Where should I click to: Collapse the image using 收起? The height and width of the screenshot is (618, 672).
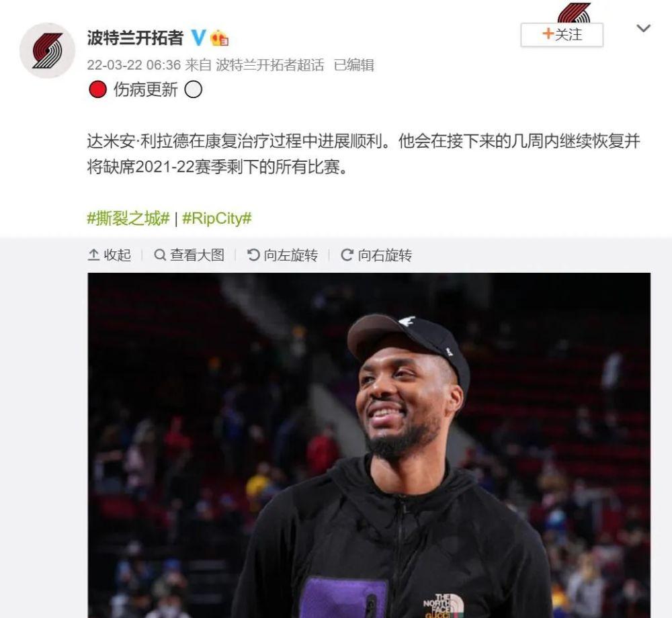pos(110,255)
